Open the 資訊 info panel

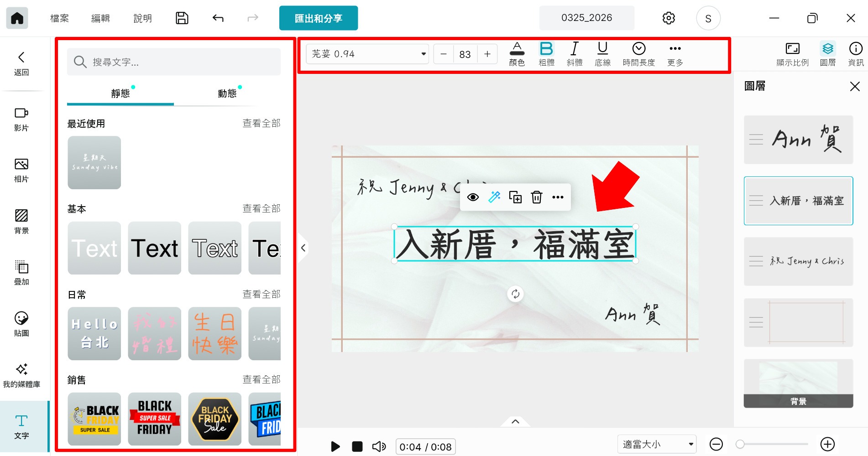[856, 53]
